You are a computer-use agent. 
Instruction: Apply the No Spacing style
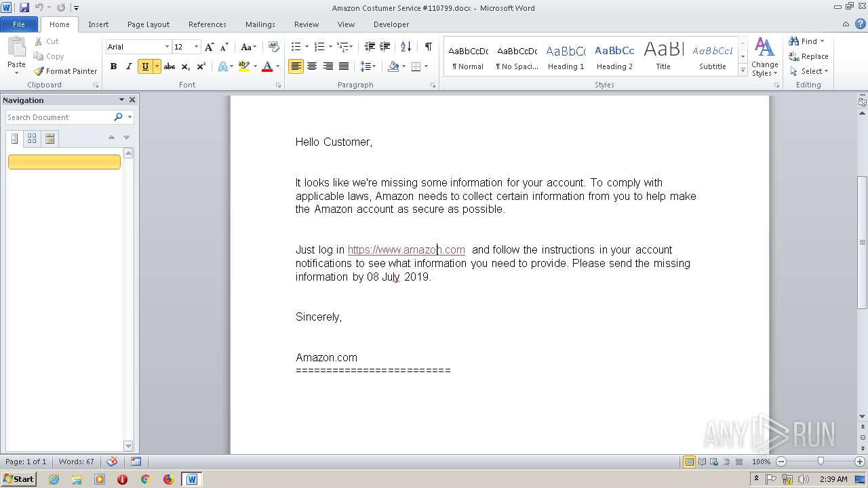517,57
